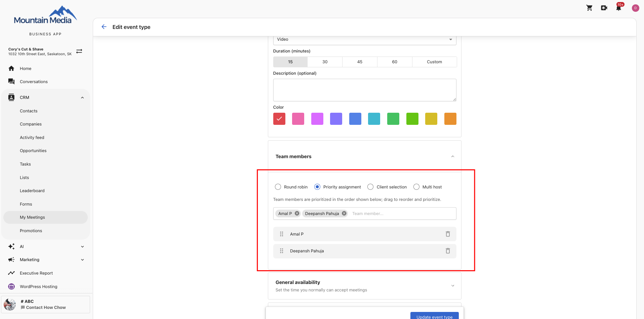Remove Amal P chip from member field

(x=297, y=213)
